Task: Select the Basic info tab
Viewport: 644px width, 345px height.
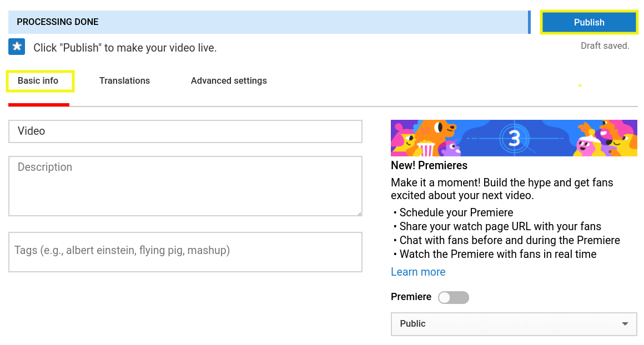Action: pos(38,80)
